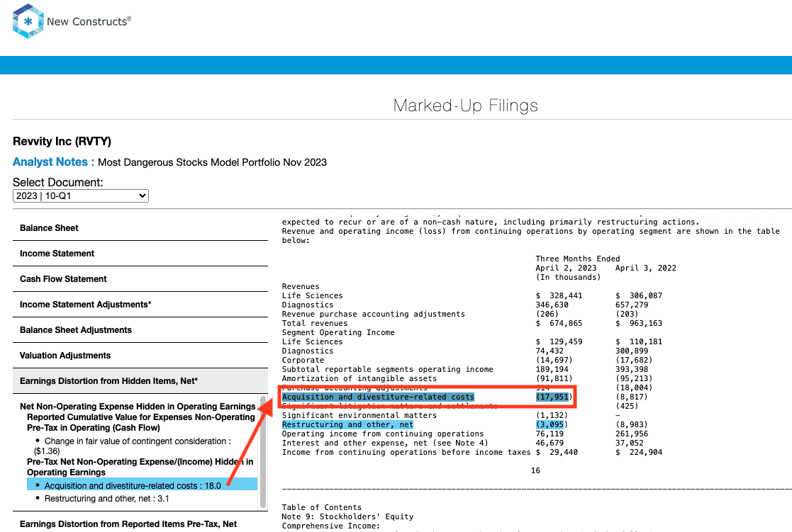792x532 pixels.
Task: Click 'Amortization of intangible assets' row label
Action: pos(359,378)
